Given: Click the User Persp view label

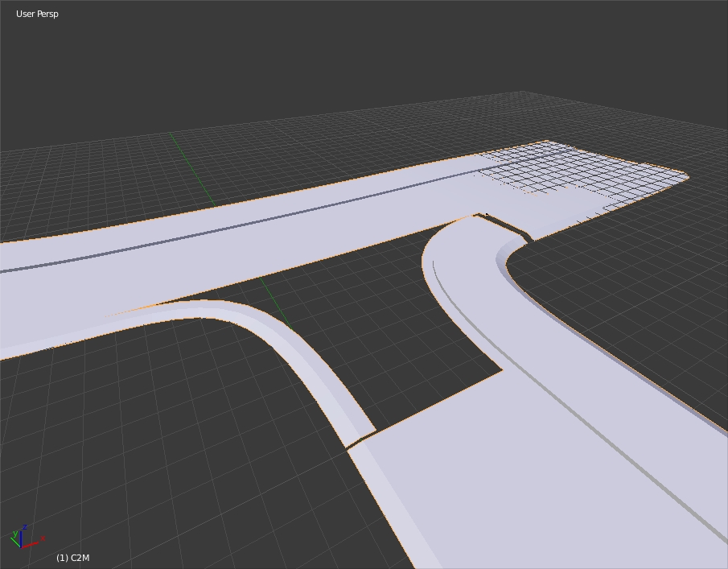Looking at the screenshot, I should (37, 14).
